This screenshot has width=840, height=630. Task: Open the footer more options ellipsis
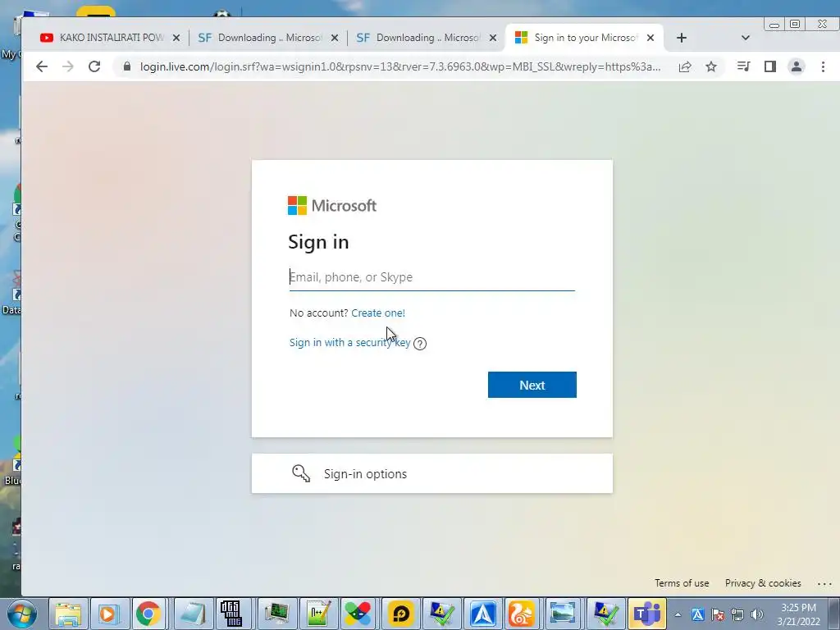point(824,583)
